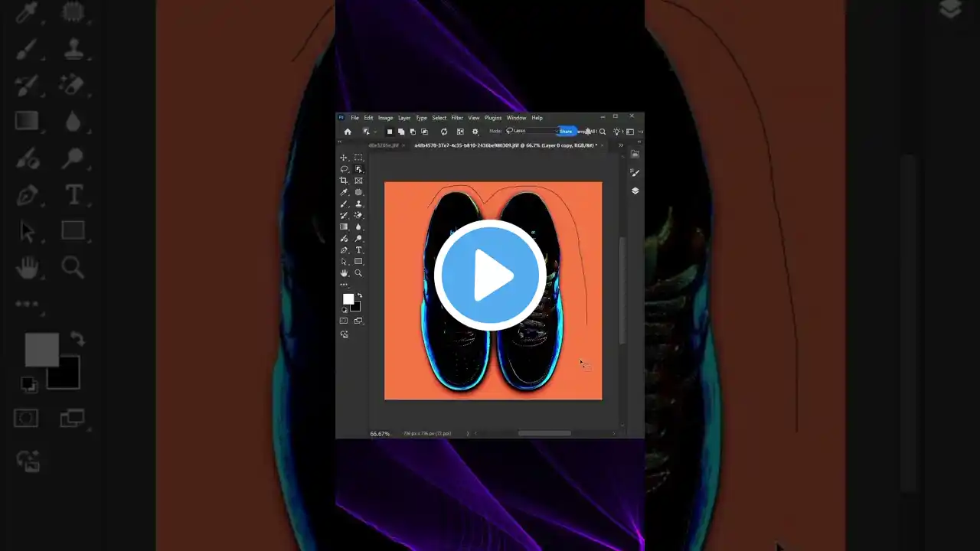Select the Frame tool
Viewport: 980px width, 551px height.
tap(358, 181)
